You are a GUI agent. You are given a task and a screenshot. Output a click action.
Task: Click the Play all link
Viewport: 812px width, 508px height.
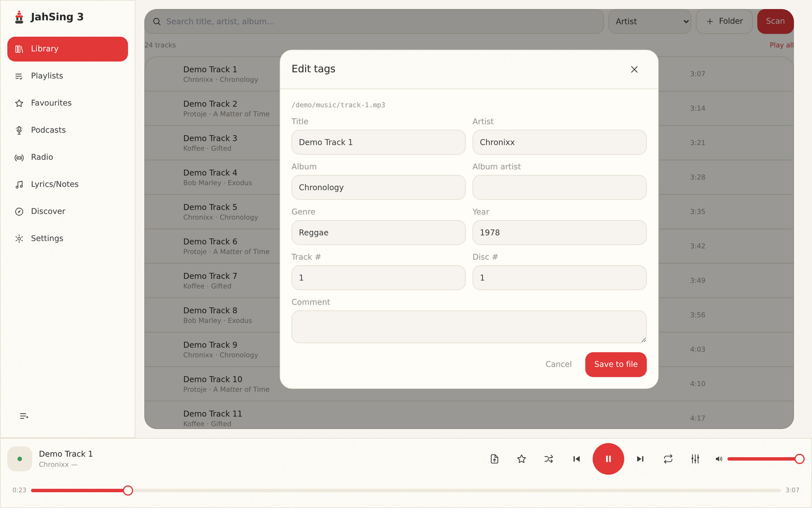point(782,45)
